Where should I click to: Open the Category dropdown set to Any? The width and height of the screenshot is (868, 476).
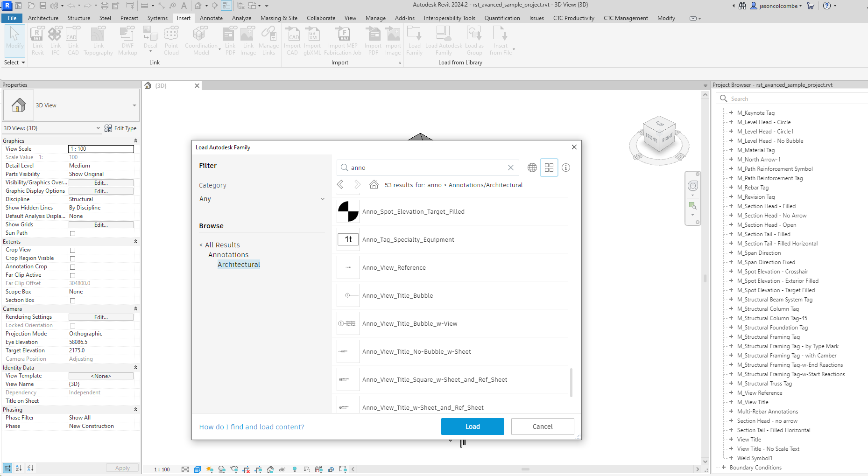[x=261, y=199]
